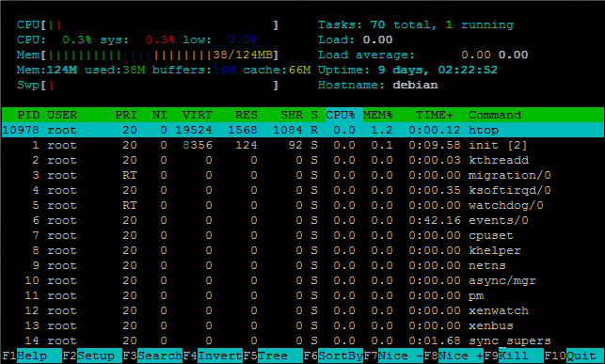Toggle F4 Invert sort order
The height and width of the screenshot is (364, 605).
213,356
